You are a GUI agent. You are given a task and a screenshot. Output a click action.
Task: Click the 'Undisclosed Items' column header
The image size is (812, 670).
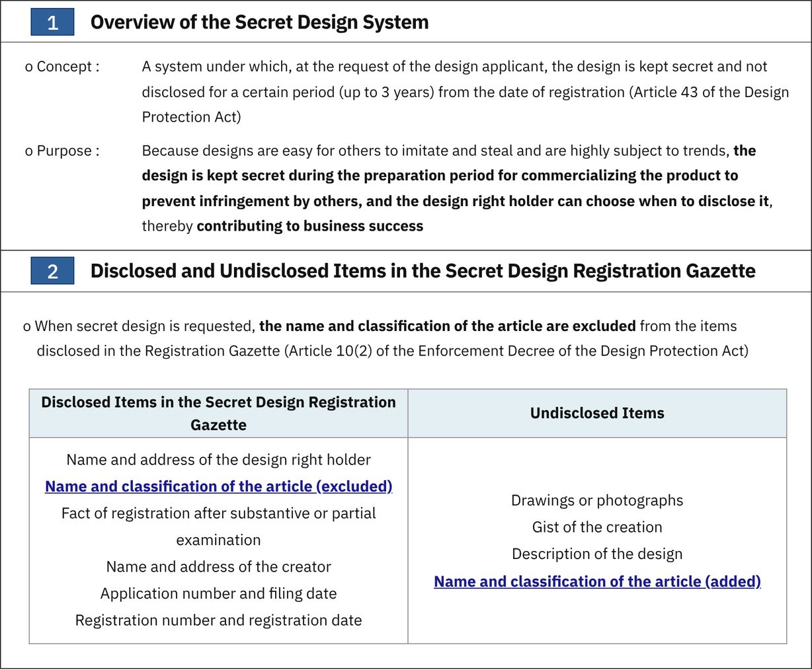(597, 413)
